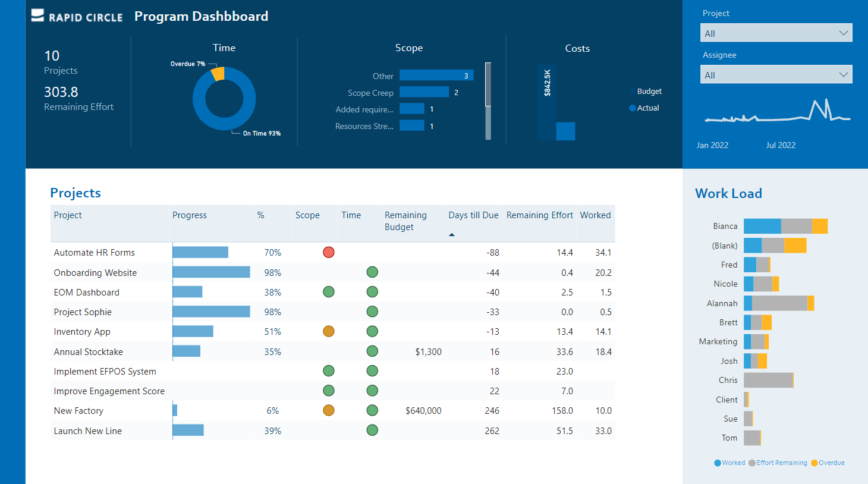Select the green Time indicator for Annual Stocktake

[x=372, y=351]
